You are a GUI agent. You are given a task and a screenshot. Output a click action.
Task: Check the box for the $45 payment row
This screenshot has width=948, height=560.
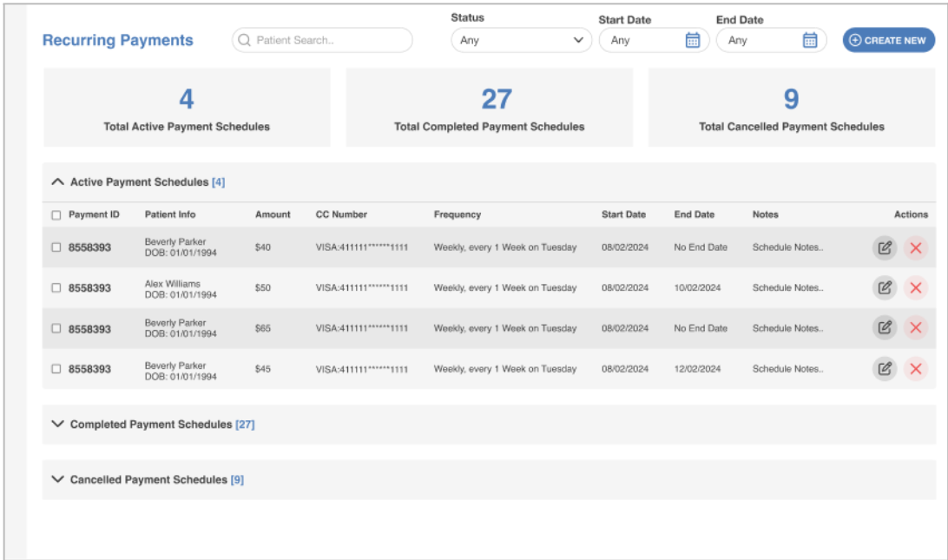tap(56, 369)
